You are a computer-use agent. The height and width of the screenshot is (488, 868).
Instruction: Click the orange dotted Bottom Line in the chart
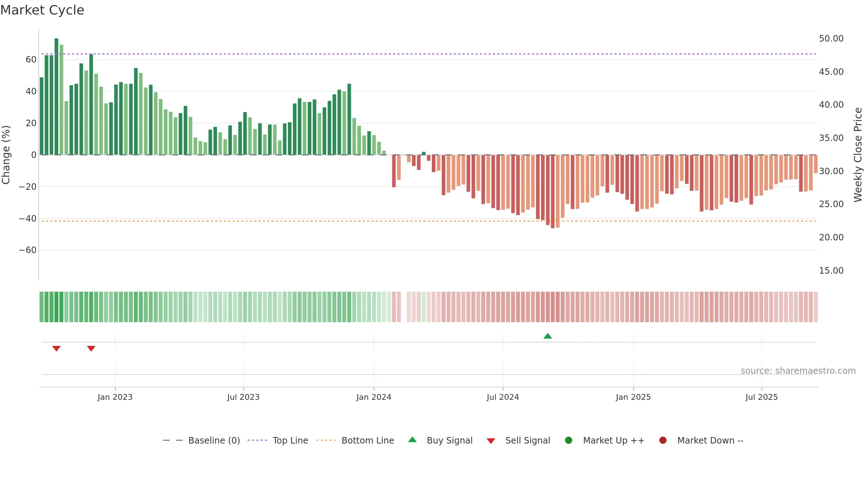tap(429, 221)
